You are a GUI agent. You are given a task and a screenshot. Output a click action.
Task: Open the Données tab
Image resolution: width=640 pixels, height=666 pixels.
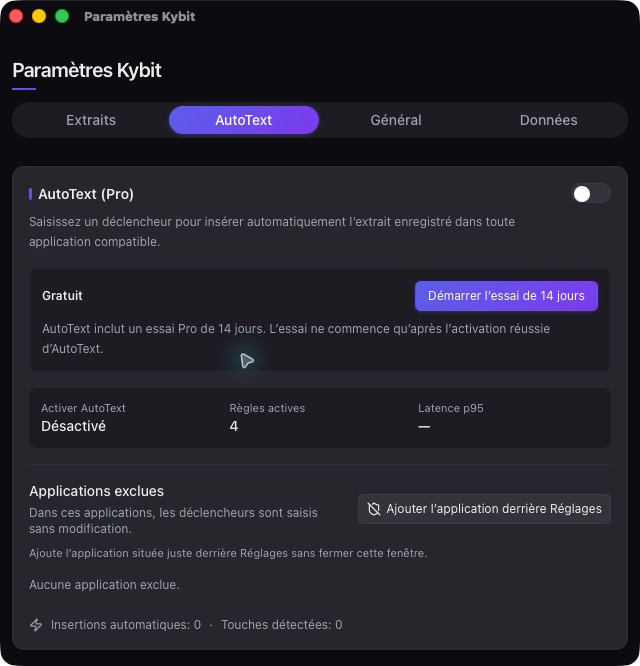[548, 120]
